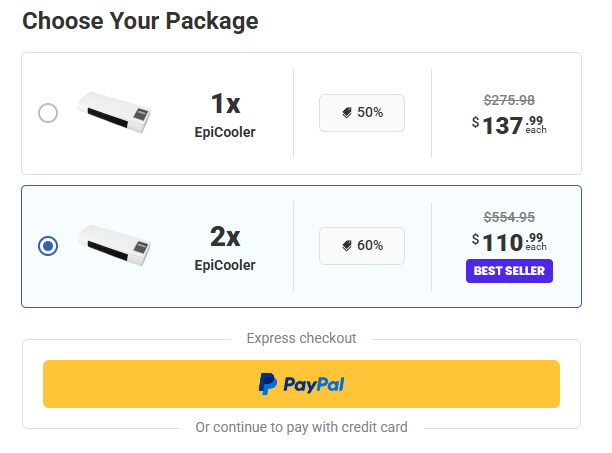
Task: Click the crossed-out $554.95 price
Action: click(509, 217)
